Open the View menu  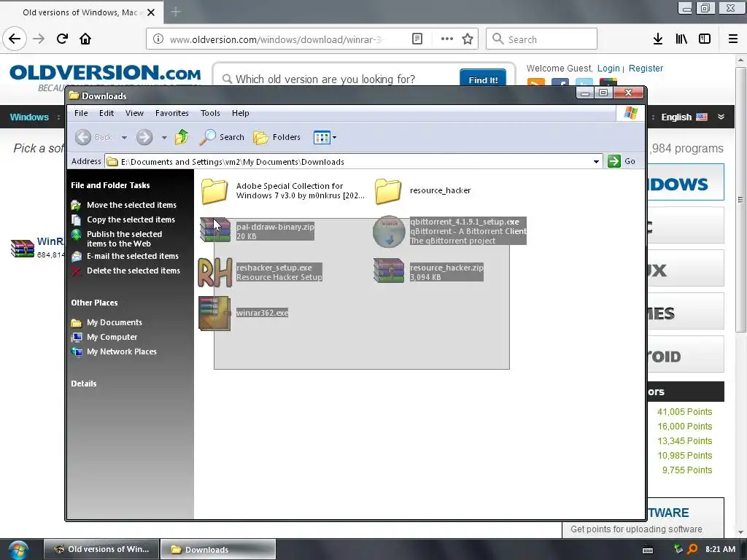pyautogui.click(x=134, y=113)
